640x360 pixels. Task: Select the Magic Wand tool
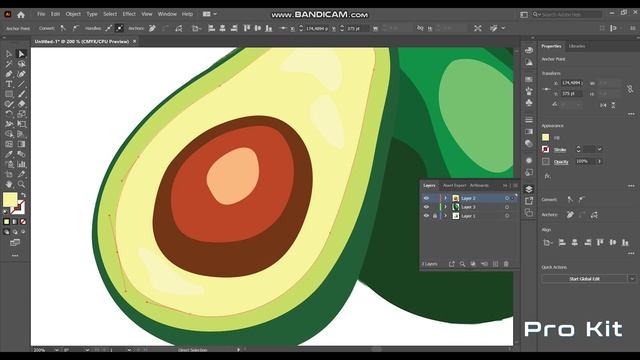(9, 64)
